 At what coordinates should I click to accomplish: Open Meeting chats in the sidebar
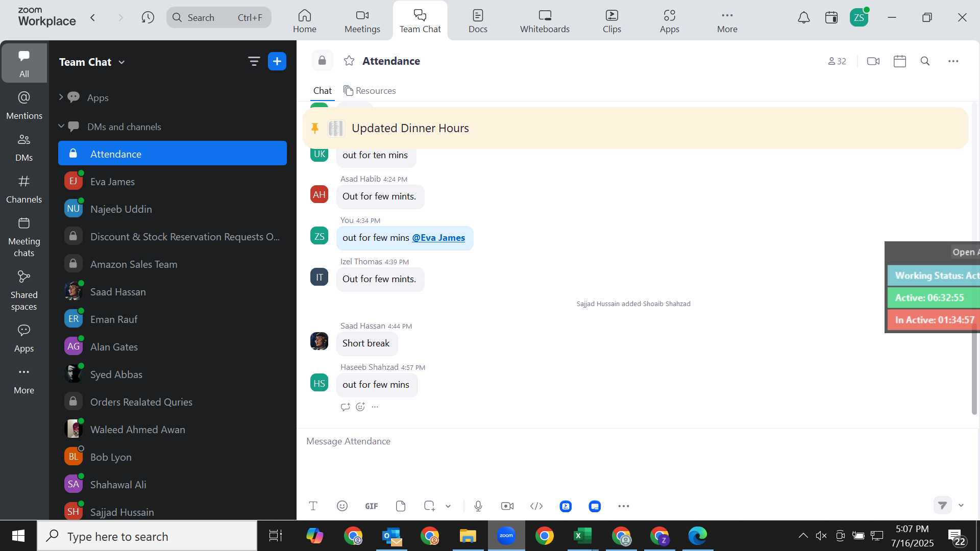click(x=24, y=237)
